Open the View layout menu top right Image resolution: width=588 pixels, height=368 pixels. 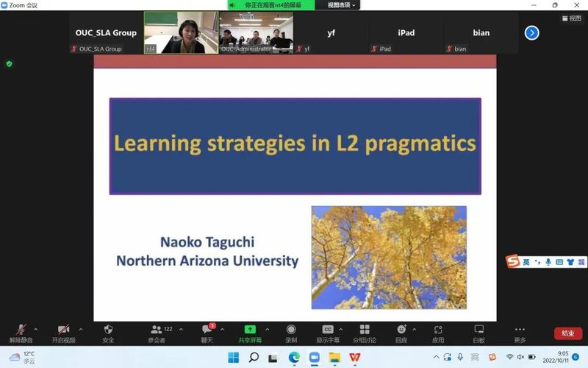(571, 18)
